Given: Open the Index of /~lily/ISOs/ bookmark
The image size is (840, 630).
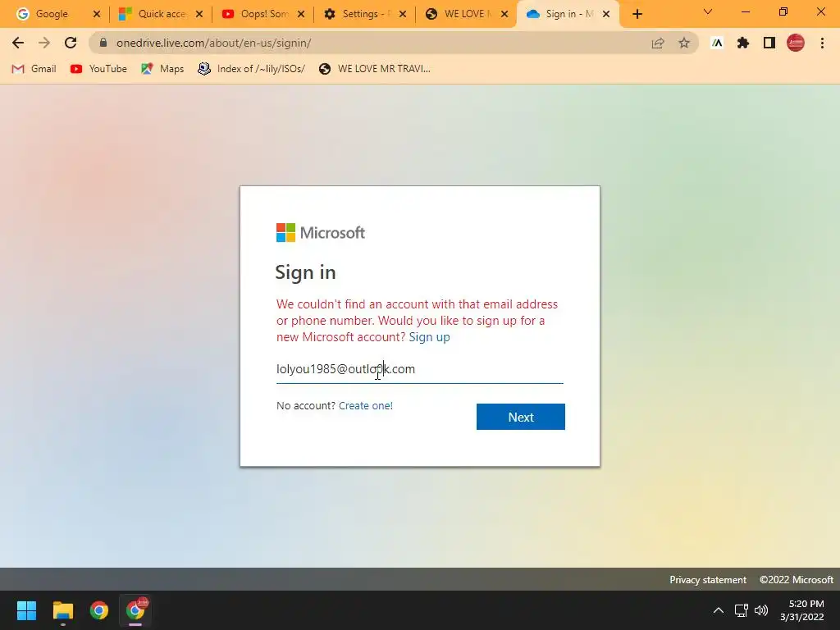Looking at the screenshot, I should (x=251, y=69).
